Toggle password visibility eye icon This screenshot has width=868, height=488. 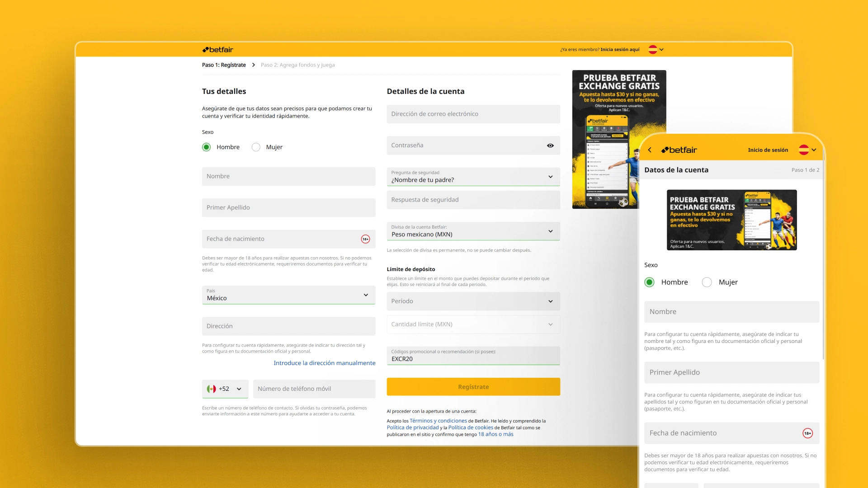550,145
